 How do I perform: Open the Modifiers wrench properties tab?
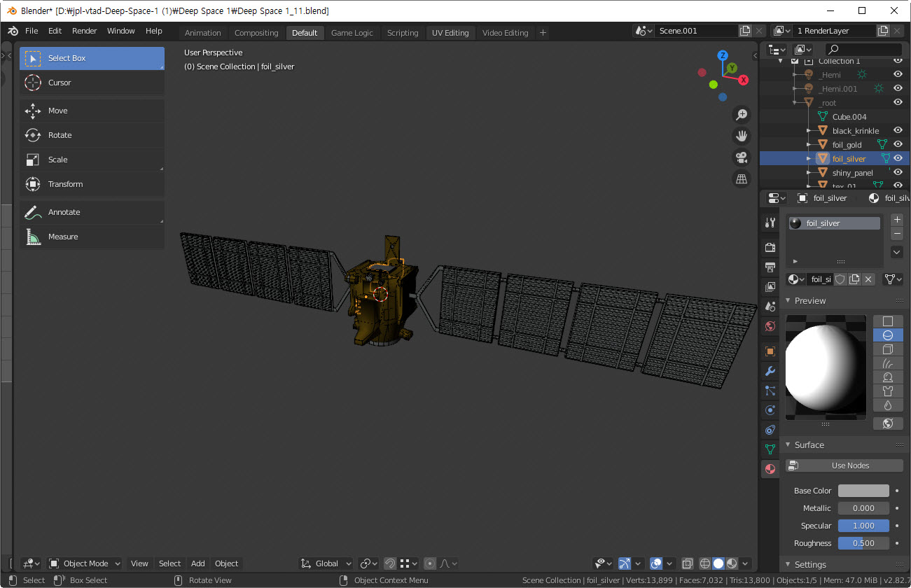coord(770,371)
